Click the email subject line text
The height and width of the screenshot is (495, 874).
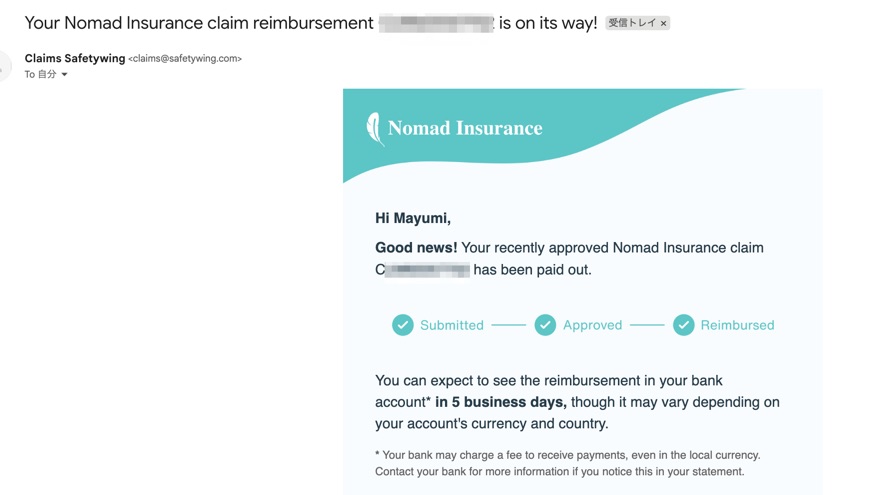(x=310, y=23)
